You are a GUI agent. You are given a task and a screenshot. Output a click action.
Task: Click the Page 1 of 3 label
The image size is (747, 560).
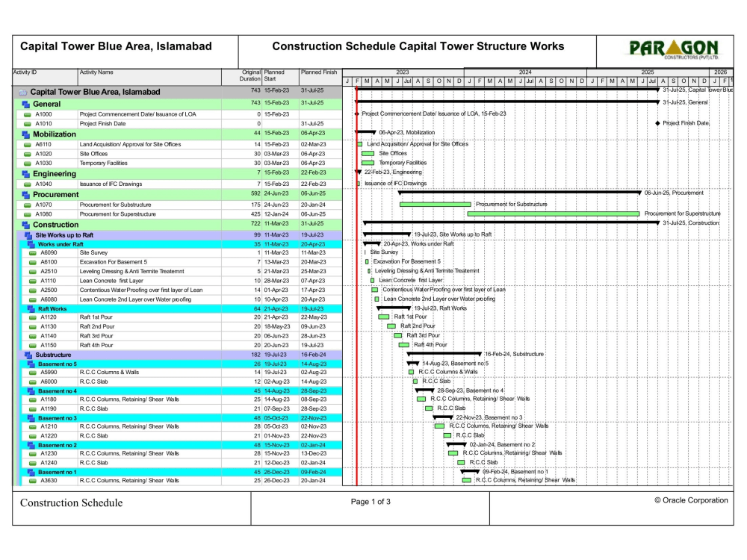click(371, 502)
